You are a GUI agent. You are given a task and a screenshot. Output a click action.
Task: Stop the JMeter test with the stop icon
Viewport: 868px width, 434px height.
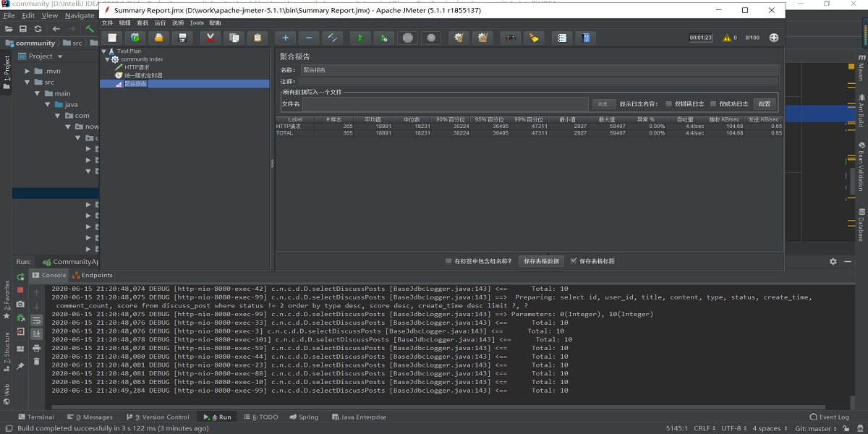coord(408,38)
